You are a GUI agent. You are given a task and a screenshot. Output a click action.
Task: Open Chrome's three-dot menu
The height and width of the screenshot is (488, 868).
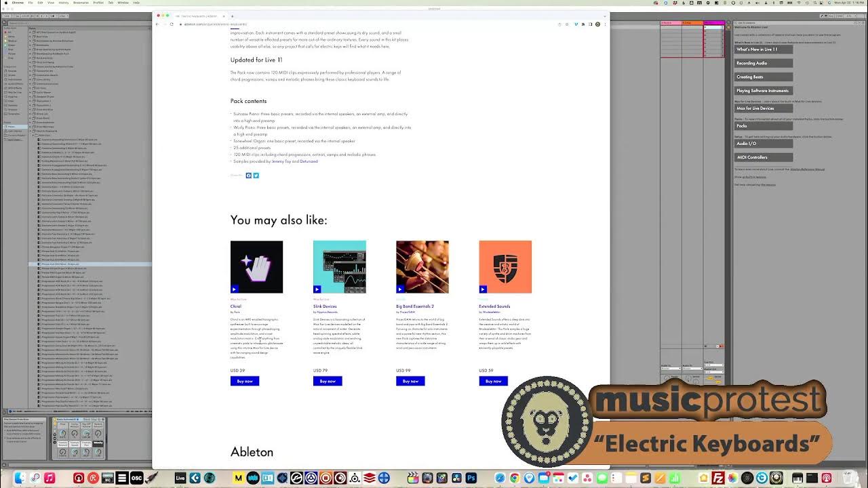click(x=605, y=24)
